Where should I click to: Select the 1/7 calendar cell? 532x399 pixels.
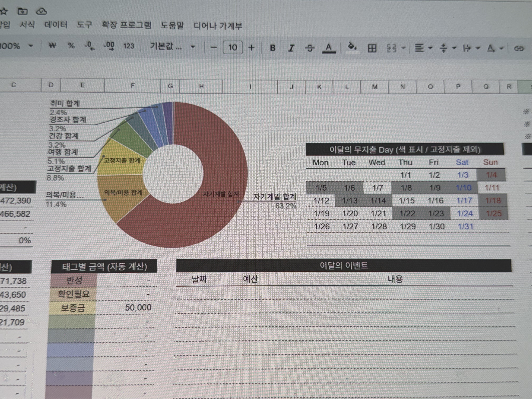tap(377, 188)
